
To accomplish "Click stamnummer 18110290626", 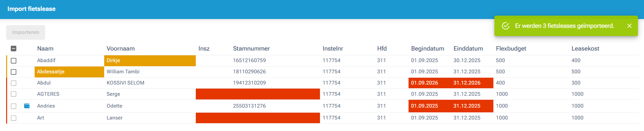I will coord(249,72).
